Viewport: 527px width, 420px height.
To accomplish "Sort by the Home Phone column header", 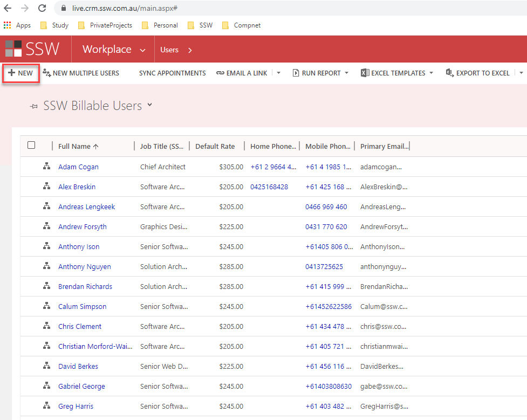I will click(273, 147).
